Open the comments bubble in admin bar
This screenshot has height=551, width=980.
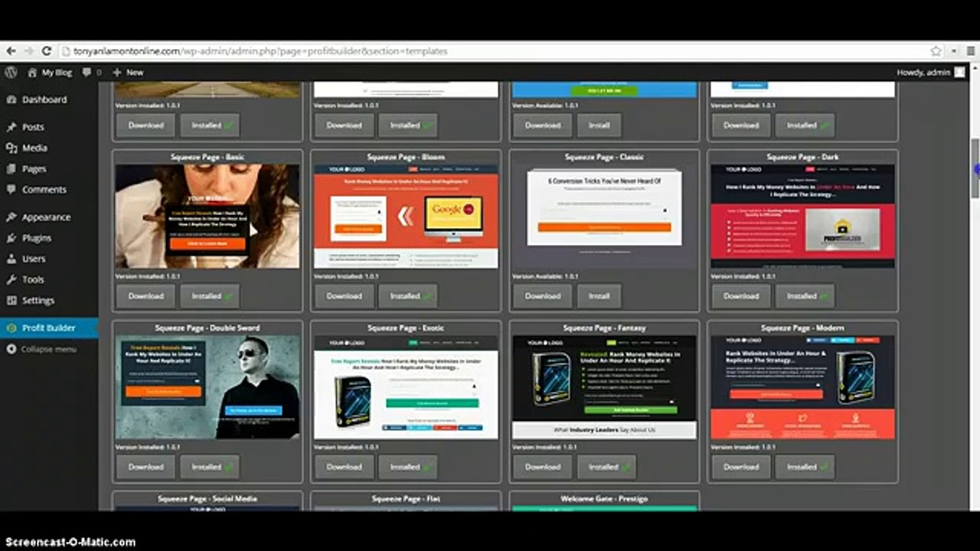click(91, 72)
